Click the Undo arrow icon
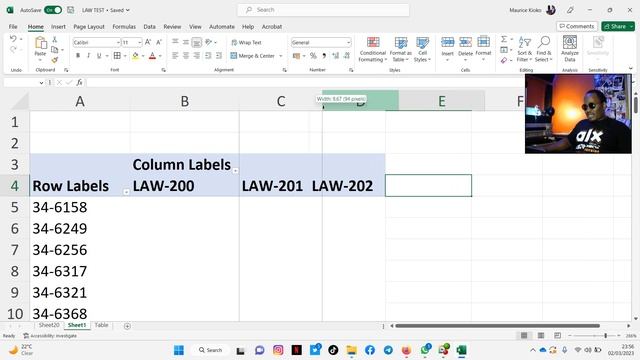 point(13,39)
